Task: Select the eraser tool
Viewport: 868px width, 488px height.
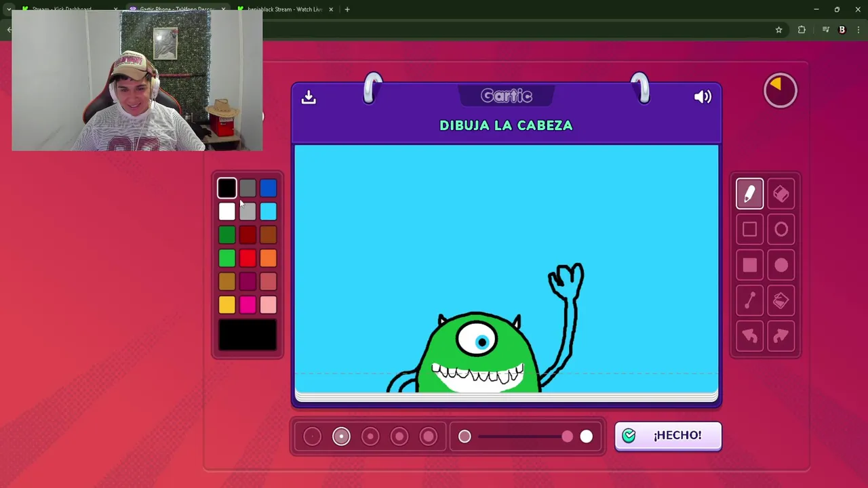Action: [781, 195]
